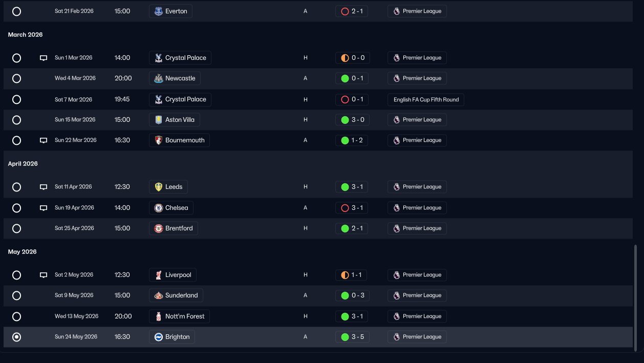This screenshot has width=644, height=363.
Task: Click the TV icon on the Leeds fixture row
Action: (44, 187)
